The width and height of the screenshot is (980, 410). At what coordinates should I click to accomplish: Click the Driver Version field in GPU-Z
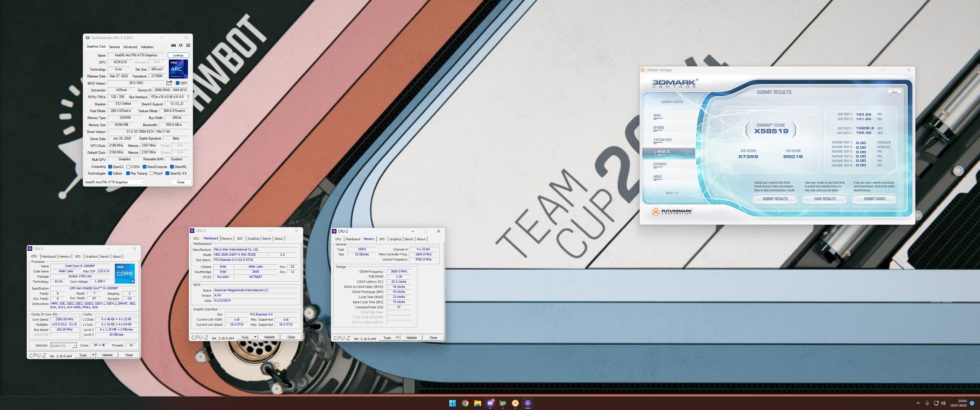pos(148,132)
